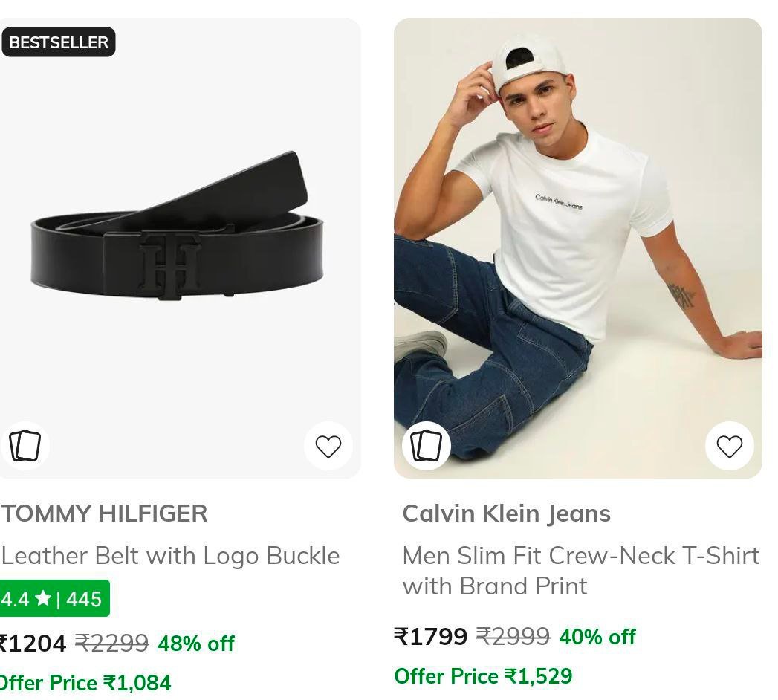Select Men Slim Fit Crew-Neck T-Shirt title
The width and height of the screenshot is (778, 700).
coord(580,570)
